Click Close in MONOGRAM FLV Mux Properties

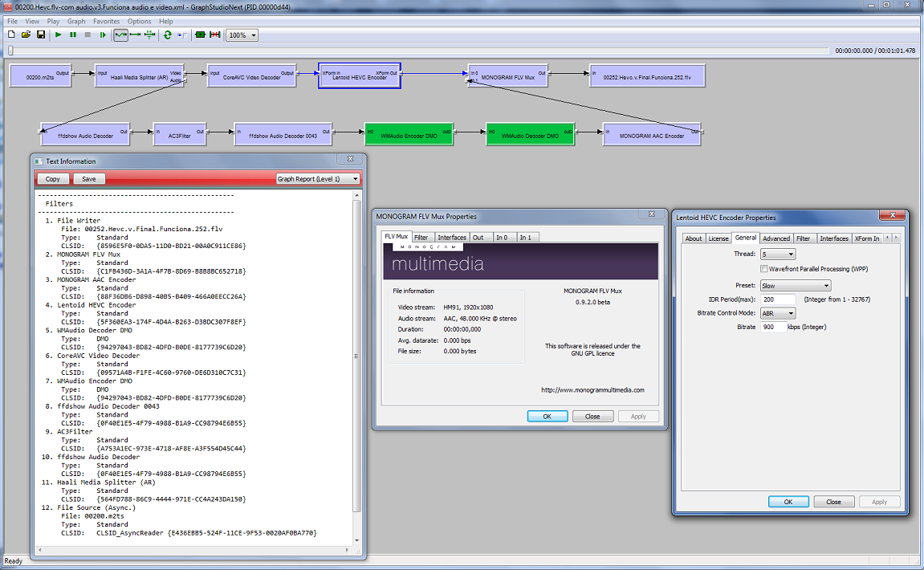(x=592, y=416)
